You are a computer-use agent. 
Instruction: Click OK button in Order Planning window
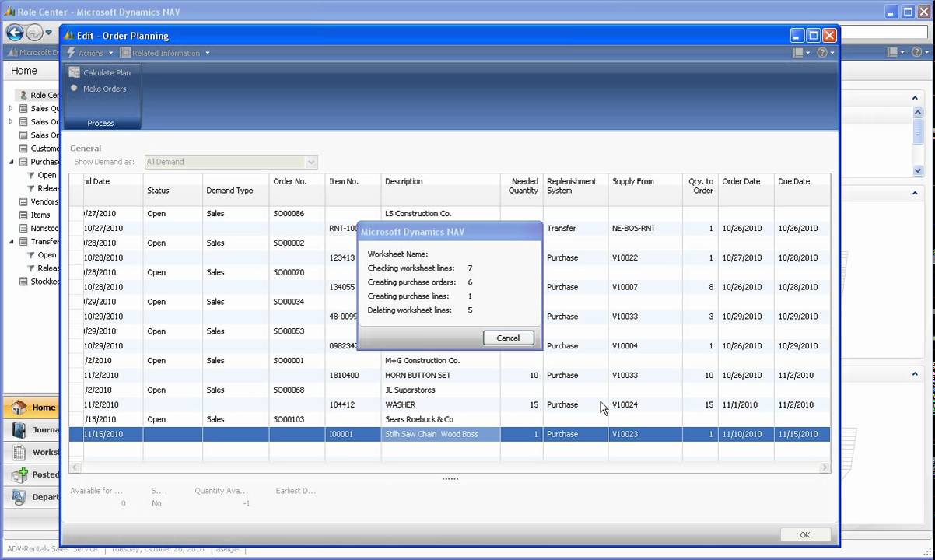click(804, 534)
